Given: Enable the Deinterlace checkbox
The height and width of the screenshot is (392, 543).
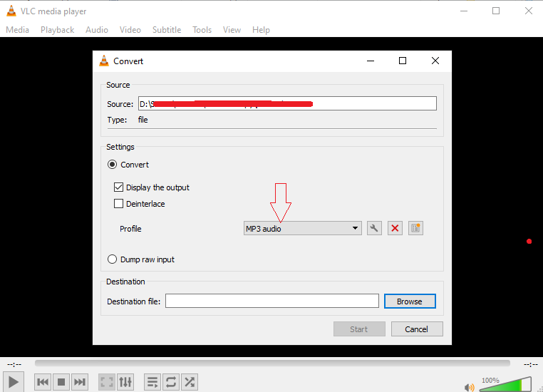Looking at the screenshot, I should tap(118, 204).
